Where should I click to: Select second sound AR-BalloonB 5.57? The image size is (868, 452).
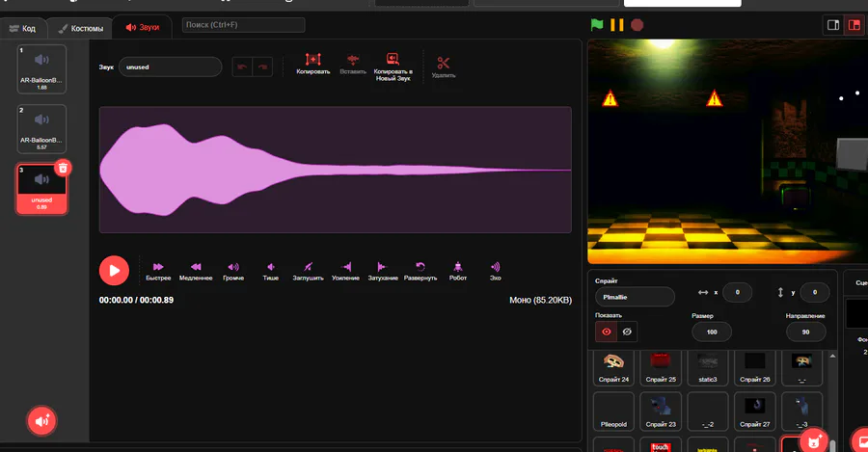[x=41, y=129]
